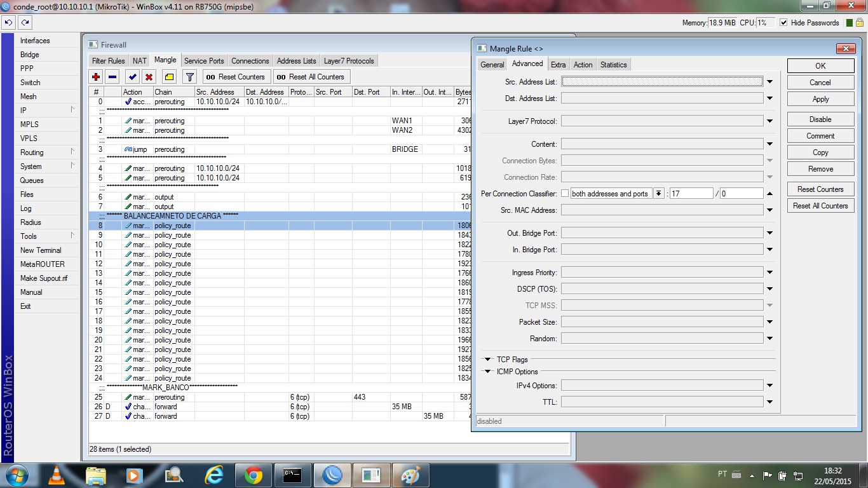This screenshot has width=868, height=488.
Task: Expand the Layer7 Protocol field
Action: 770,121
